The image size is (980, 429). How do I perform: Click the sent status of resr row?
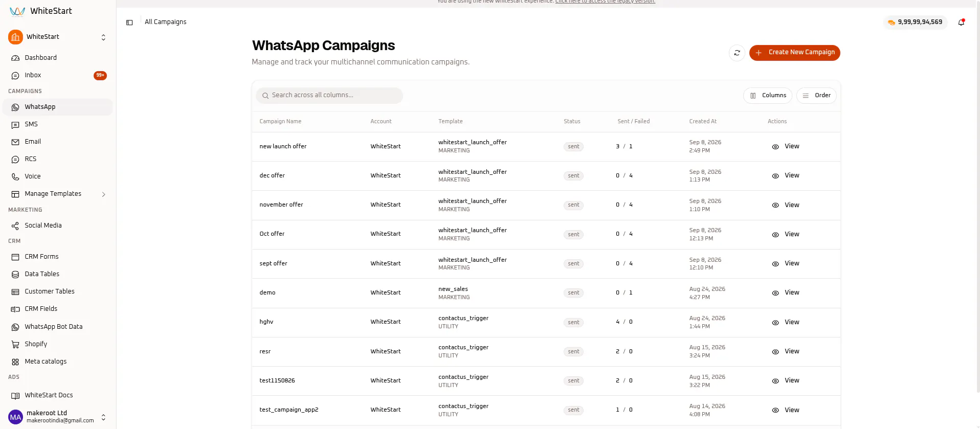point(573,352)
